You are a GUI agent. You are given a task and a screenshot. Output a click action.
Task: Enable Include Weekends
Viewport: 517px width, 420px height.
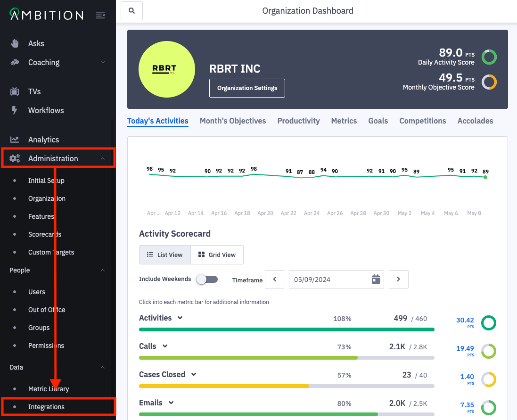tap(207, 279)
